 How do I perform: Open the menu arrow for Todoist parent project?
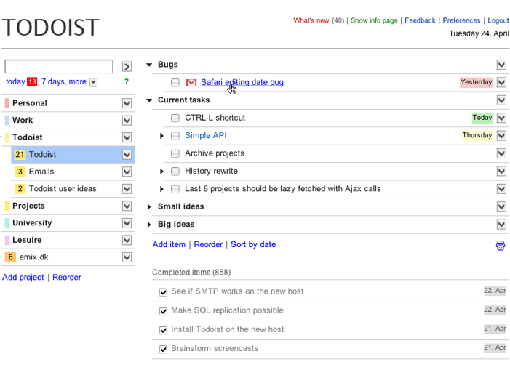click(127, 137)
